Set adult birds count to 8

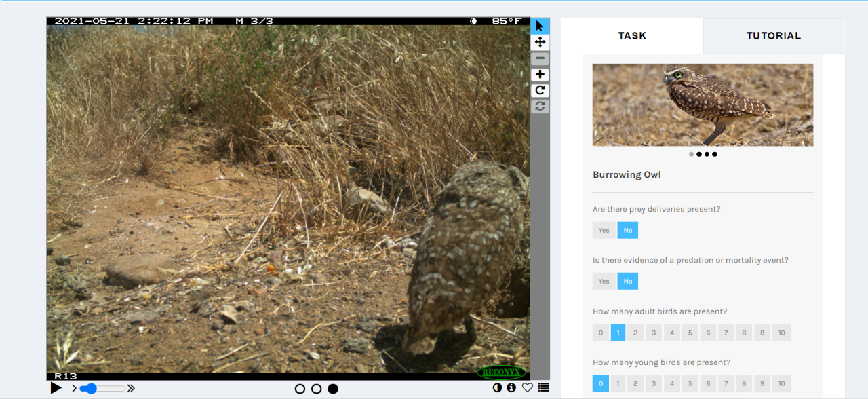(x=744, y=332)
